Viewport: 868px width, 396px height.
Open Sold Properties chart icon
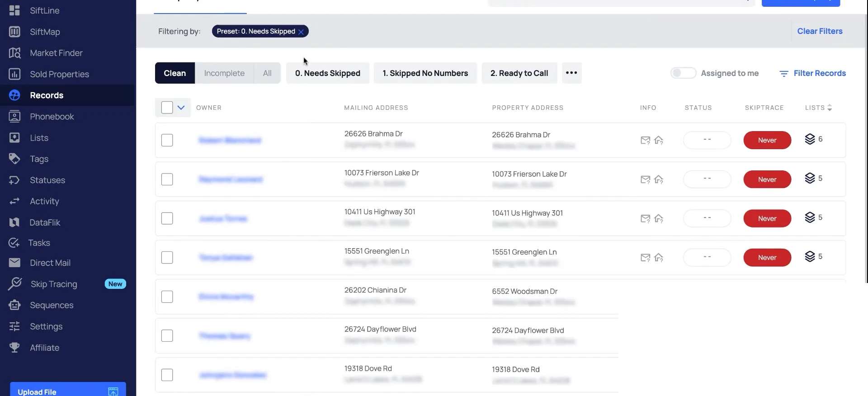tap(14, 74)
